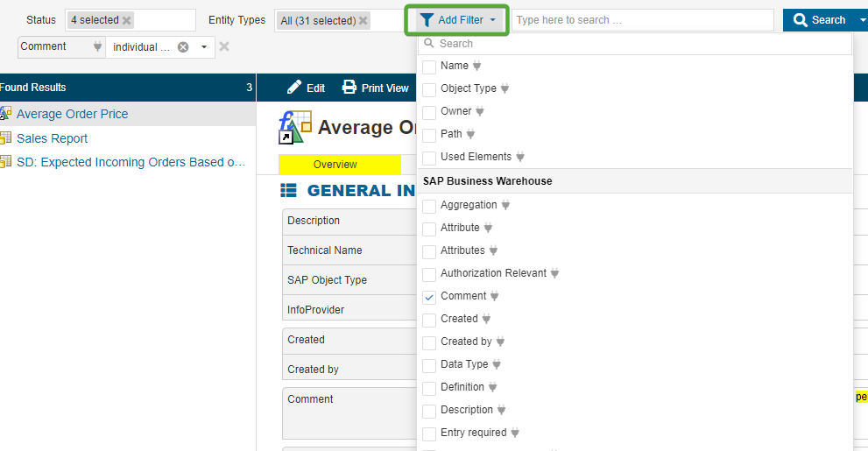
Task: Expand the comment value dropdown arrow
Action: (x=204, y=47)
